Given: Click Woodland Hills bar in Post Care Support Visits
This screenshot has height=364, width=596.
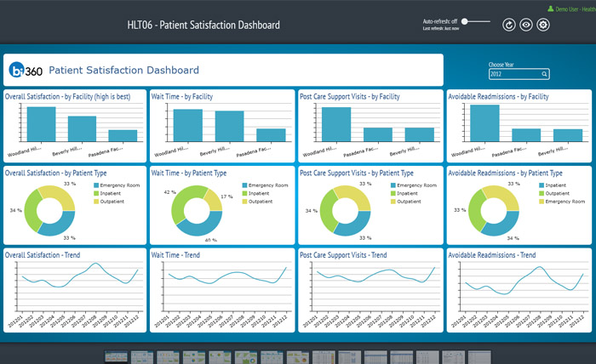Looking at the screenshot, I should click(336, 124).
